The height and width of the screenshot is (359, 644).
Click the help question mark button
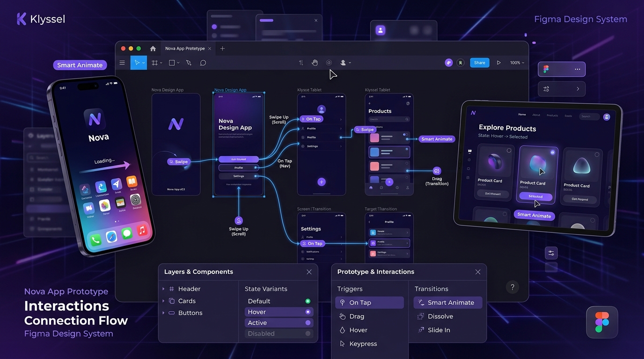click(512, 287)
